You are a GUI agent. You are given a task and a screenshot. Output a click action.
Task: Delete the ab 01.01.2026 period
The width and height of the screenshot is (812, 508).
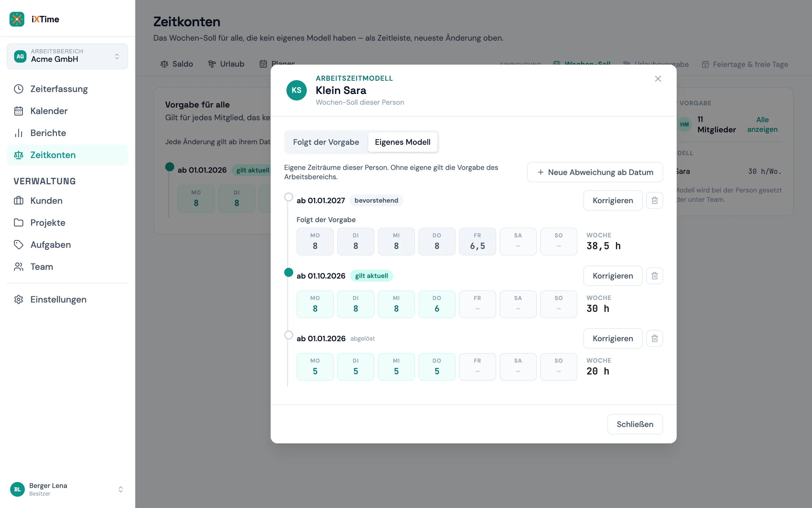(654, 338)
